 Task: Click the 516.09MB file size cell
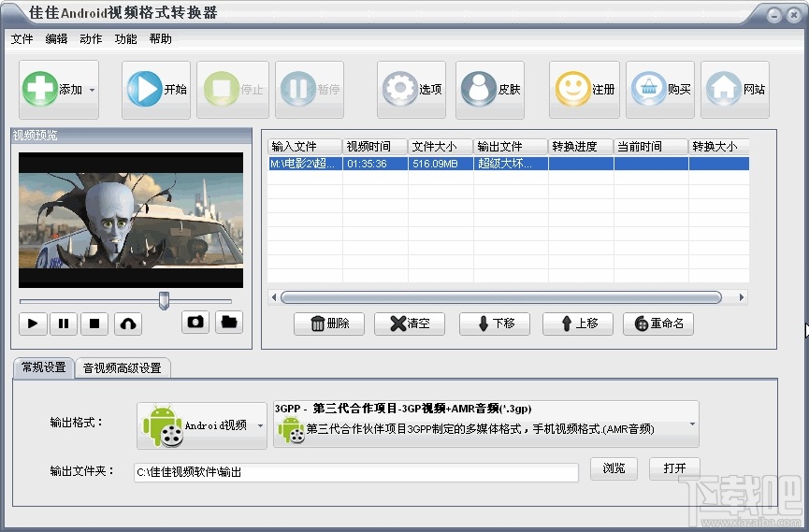click(x=441, y=164)
